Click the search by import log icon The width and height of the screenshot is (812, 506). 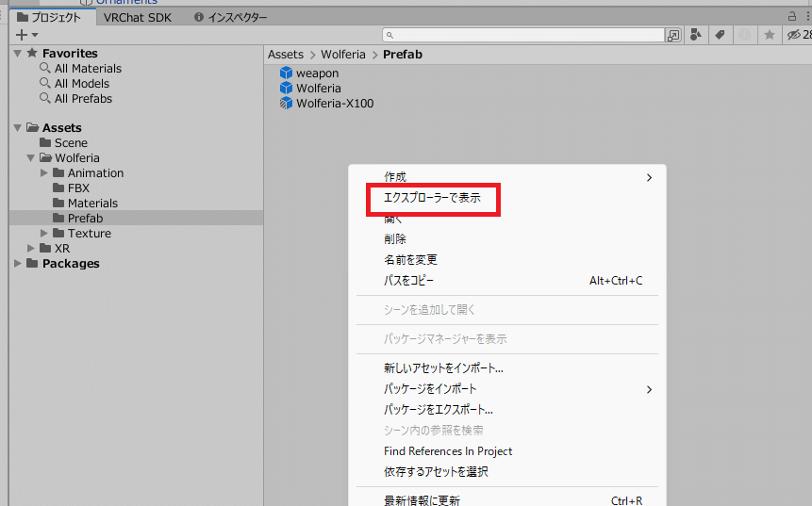point(744,35)
